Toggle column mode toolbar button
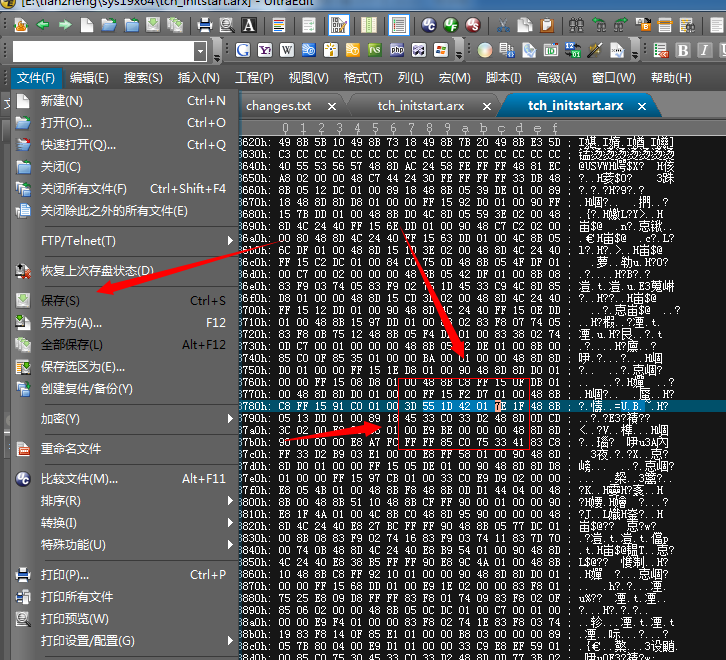 click(x=369, y=25)
